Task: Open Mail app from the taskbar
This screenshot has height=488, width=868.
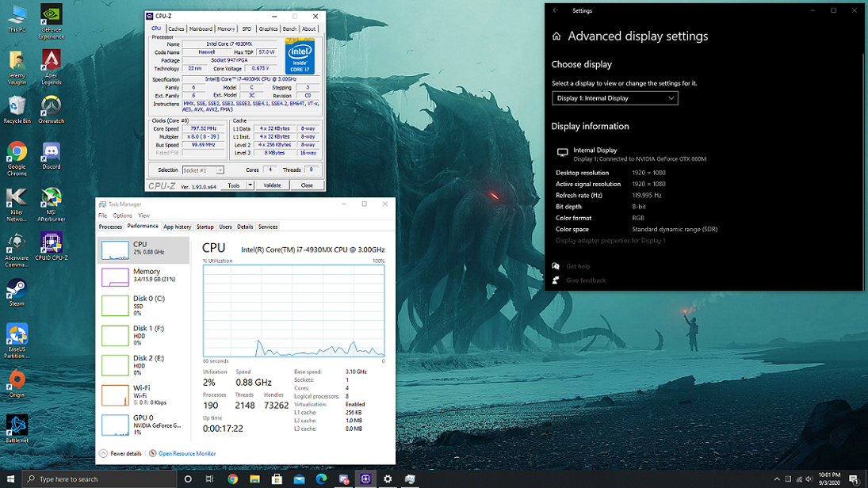Action: coord(299,479)
